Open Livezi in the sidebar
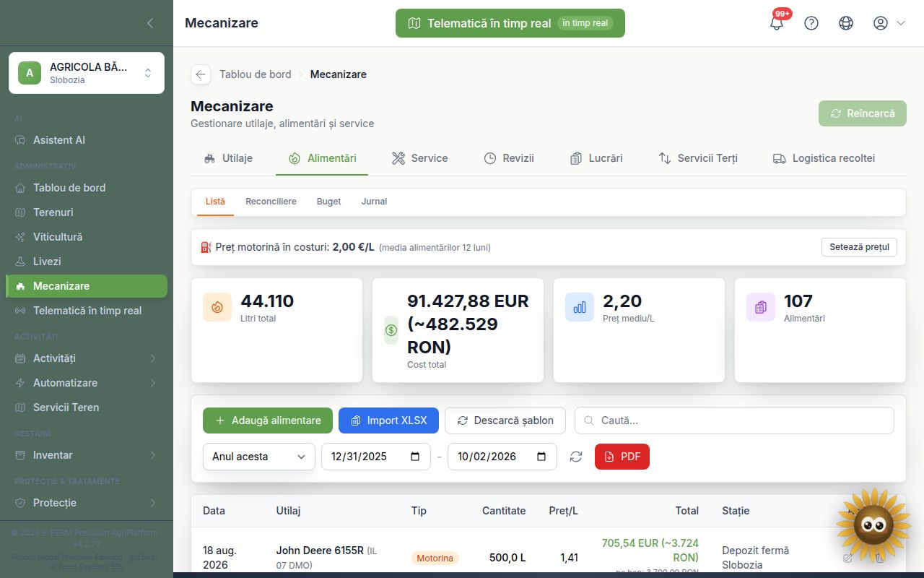924x578 pixels. pos(87,262)
